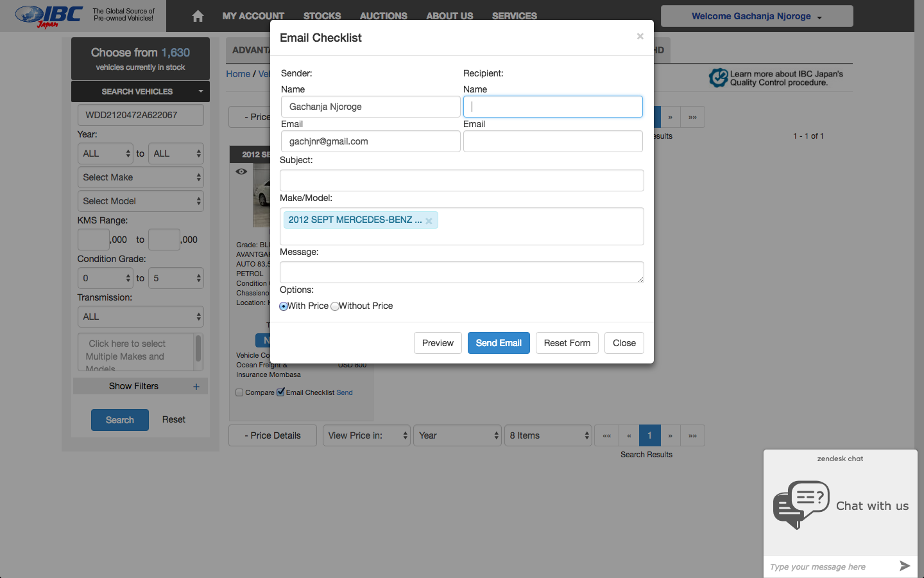Open the Welcome Gachanja Njoroge account menu

tap(757, 16)
